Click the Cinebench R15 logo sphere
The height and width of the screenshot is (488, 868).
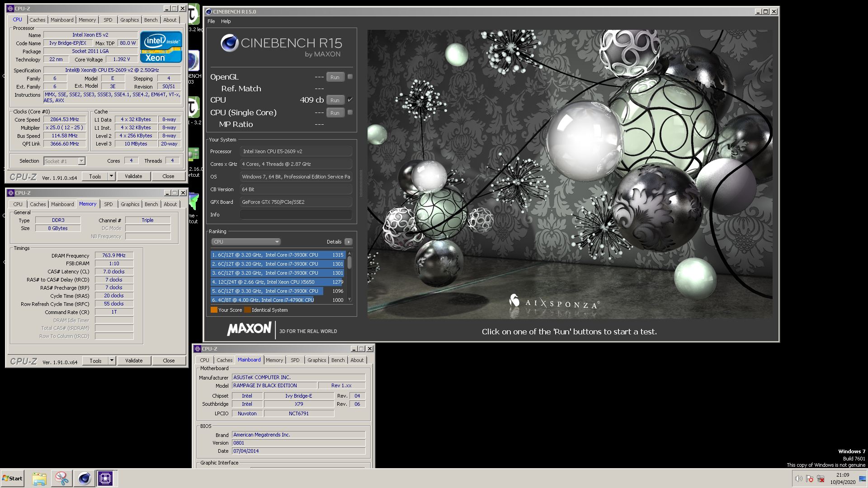coord(230,43)
